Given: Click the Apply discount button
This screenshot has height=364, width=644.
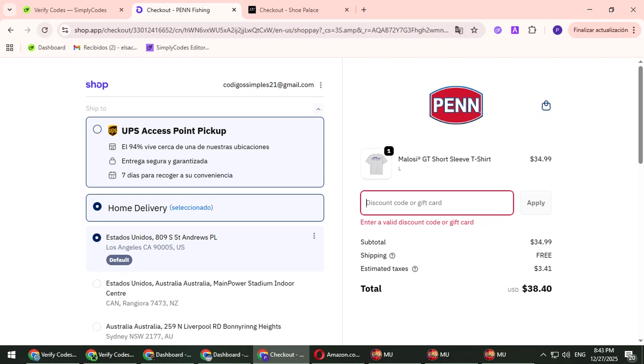Looking at the screenshot, I should 536,203.
